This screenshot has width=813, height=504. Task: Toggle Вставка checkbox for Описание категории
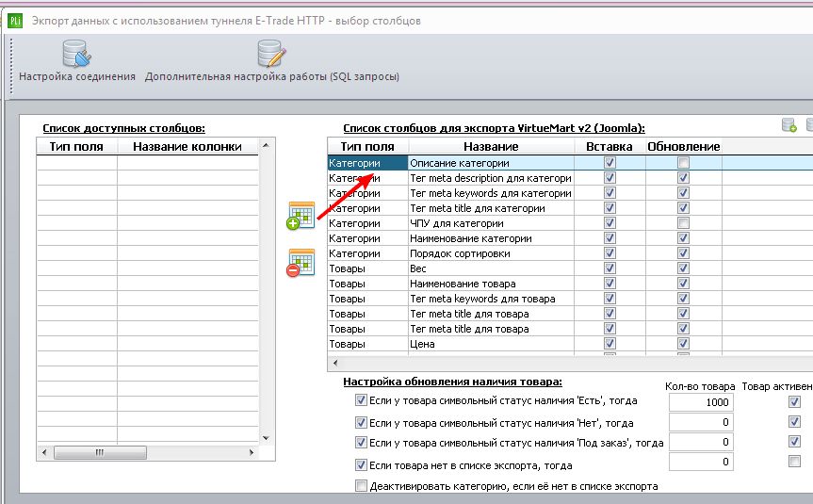[610, 163]
